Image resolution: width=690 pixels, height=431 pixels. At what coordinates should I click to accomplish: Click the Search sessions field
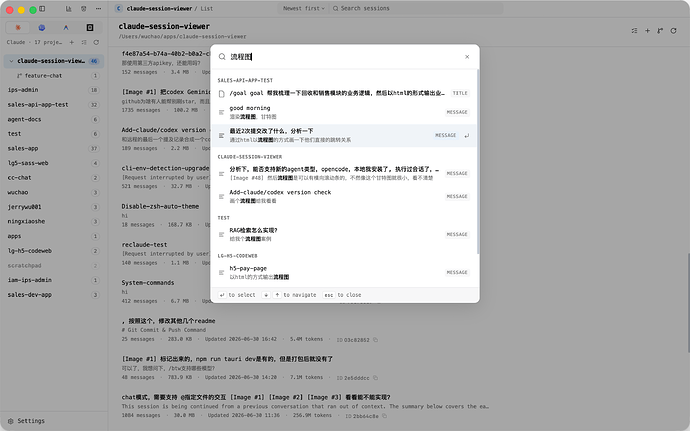416,8
